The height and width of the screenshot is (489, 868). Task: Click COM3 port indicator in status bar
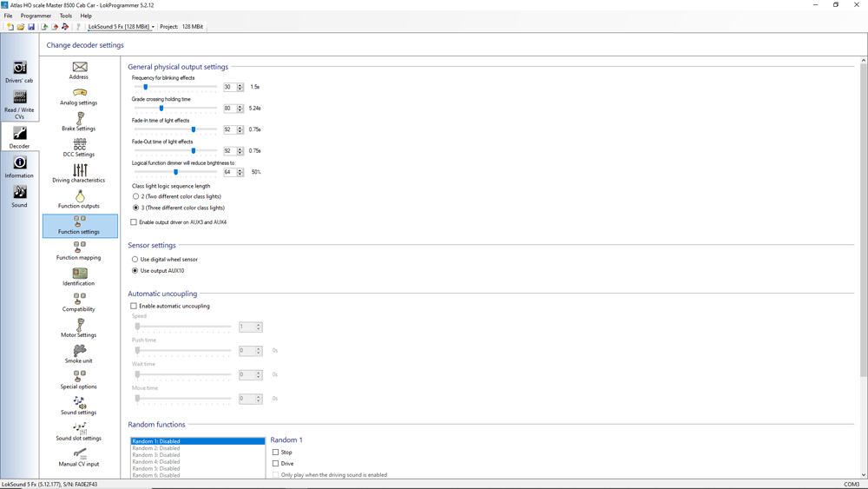coord(852,485)
